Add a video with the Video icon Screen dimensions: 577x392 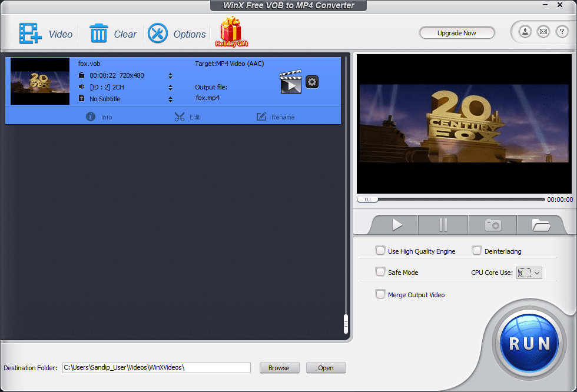(30, 34)
